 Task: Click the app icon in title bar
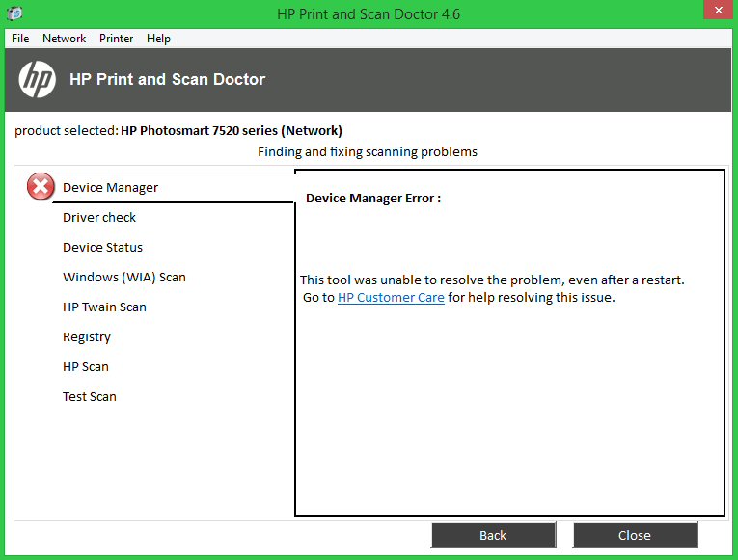tap(14, 13)
